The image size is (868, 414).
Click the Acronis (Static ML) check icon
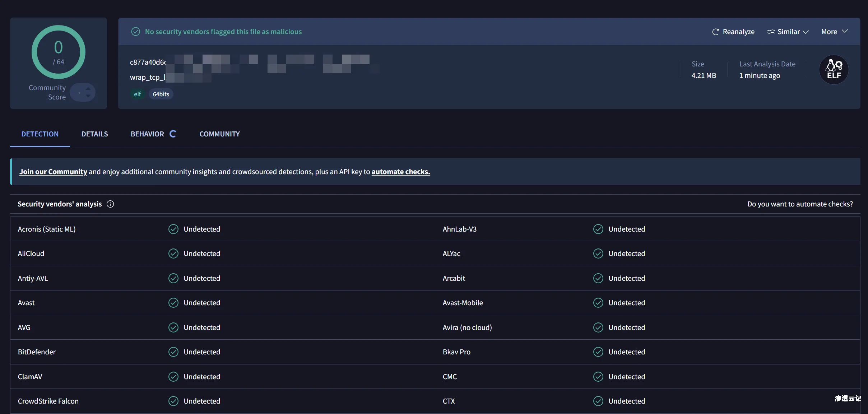173,229
